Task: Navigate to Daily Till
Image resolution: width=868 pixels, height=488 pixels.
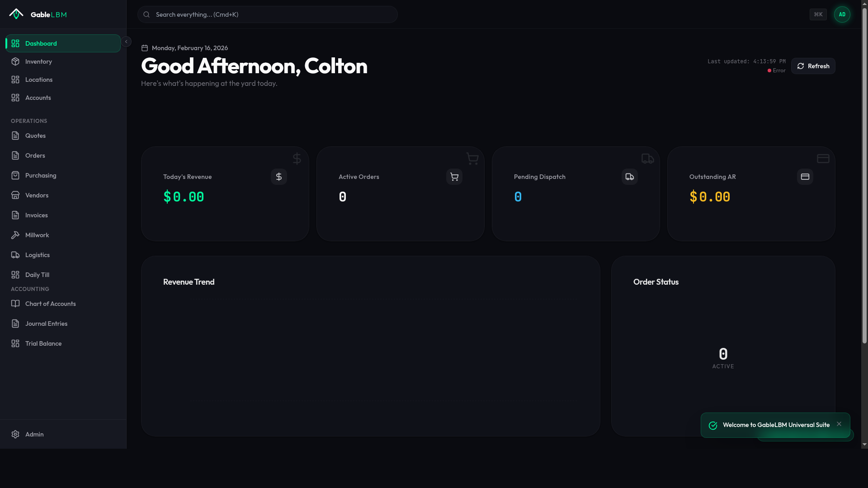Action: (x=37, y=275)
